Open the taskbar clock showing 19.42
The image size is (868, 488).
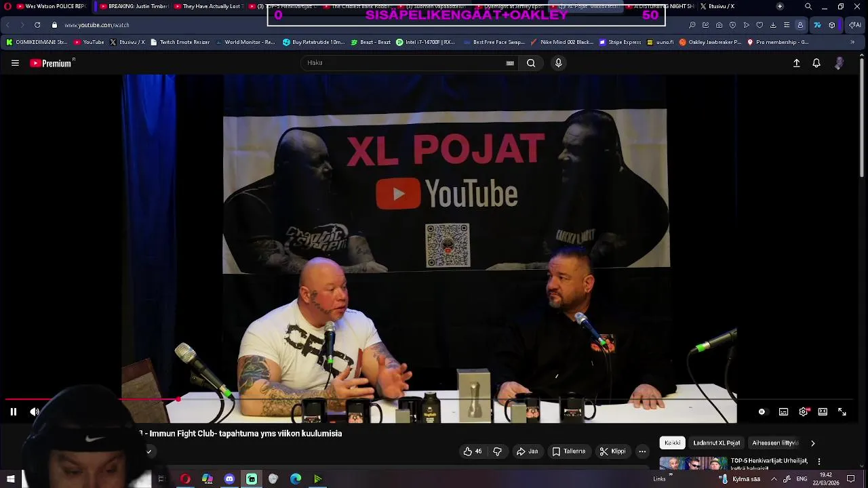826,479
